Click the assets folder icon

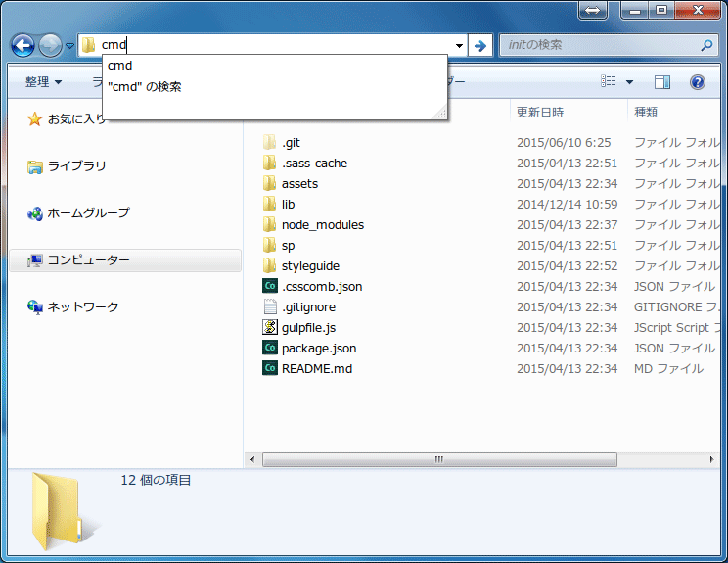(x=269, y=183)
